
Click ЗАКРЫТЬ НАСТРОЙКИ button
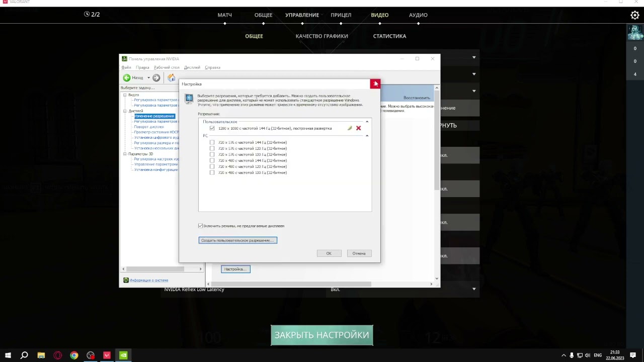[x=322, y=335]
